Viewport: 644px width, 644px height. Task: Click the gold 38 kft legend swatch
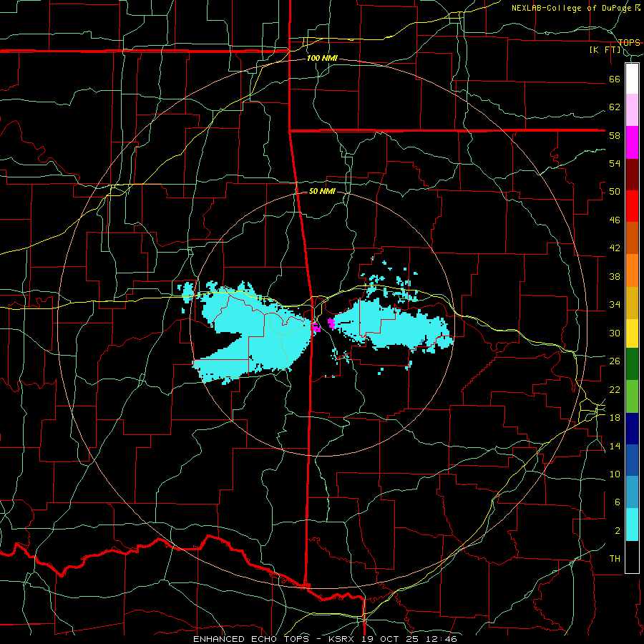632,303
